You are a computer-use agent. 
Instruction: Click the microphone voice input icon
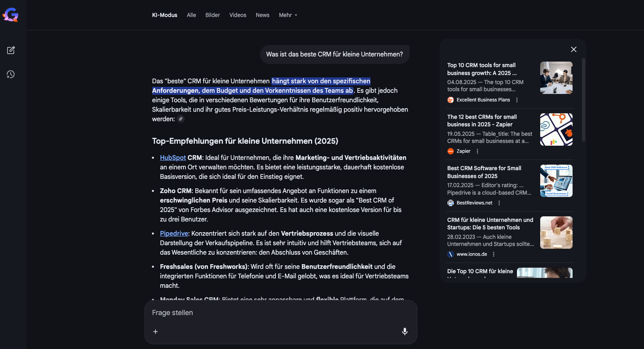[404, 331]
